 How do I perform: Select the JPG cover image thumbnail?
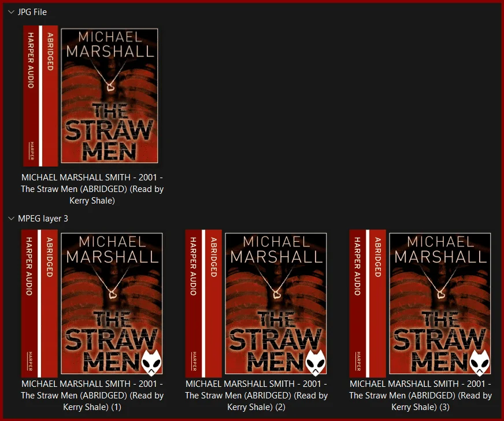pos(91,96)
